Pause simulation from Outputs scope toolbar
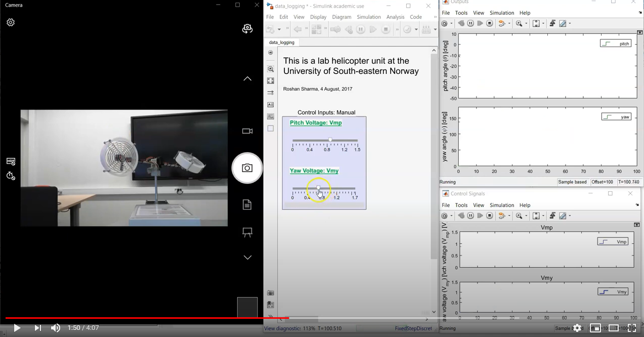644x337 pixels. [x=470, y=23]
